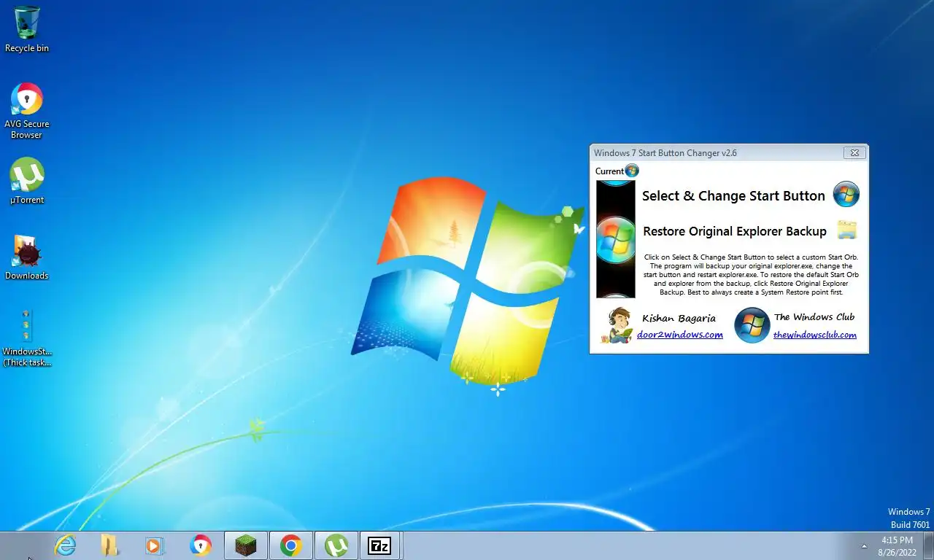Viewport: 934px width, 560px height.
Task: Select the µTorrent desktop shortcut
Action: 27,182
